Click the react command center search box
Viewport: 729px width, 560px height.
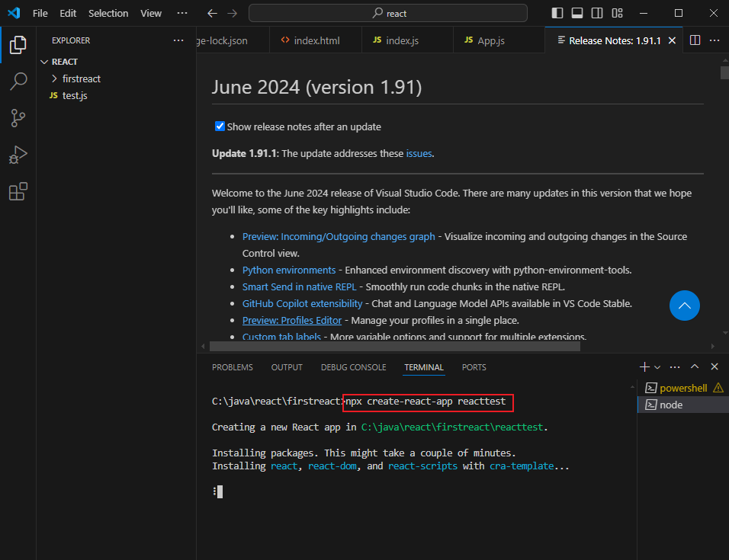click(x=388, y=13)
